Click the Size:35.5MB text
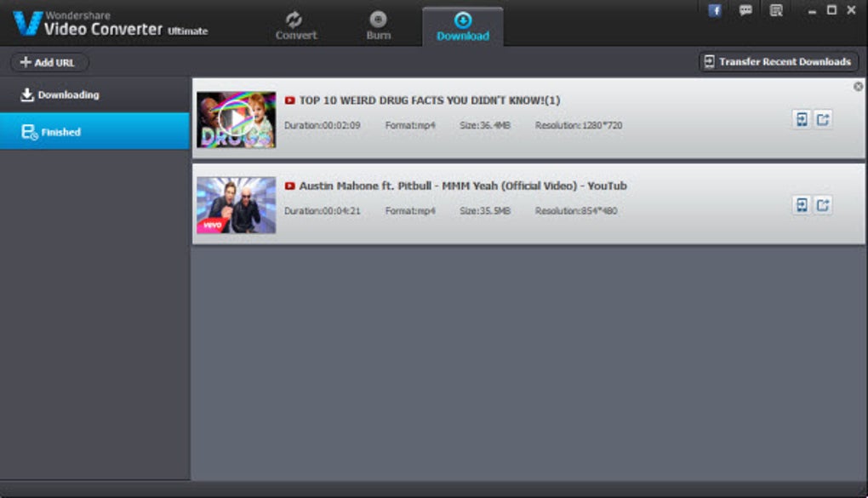Viewport: 868px width, 498px height. [x=485, y=211]
